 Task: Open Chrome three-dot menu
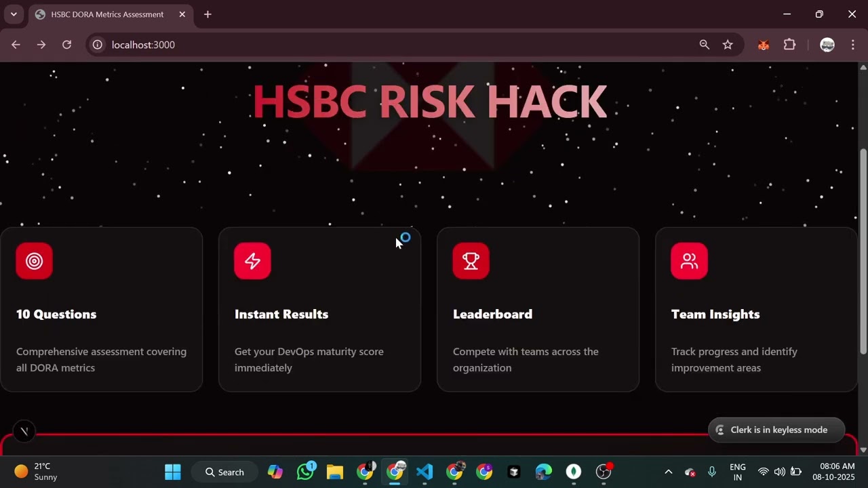(x=852, y=45)
